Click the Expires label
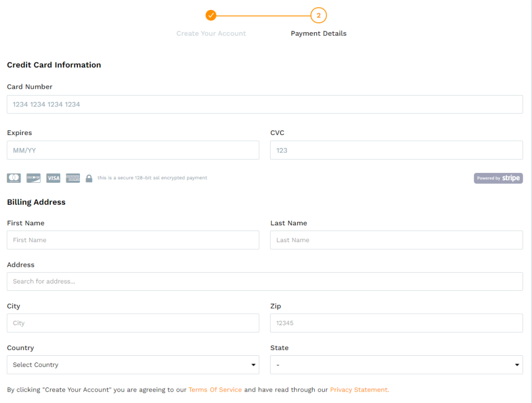Image resolution: width=532 pixels, height=403 pixels. coord(19,133)
